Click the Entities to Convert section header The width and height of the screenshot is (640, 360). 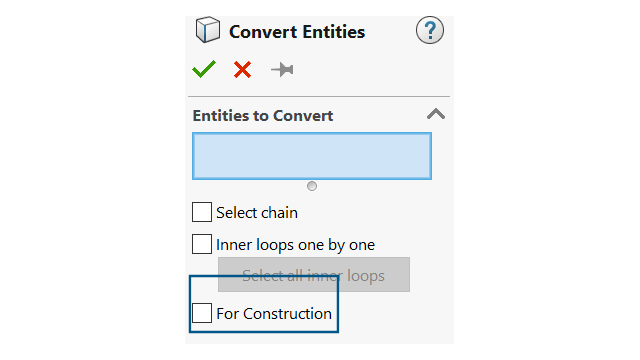coord(263,116)
